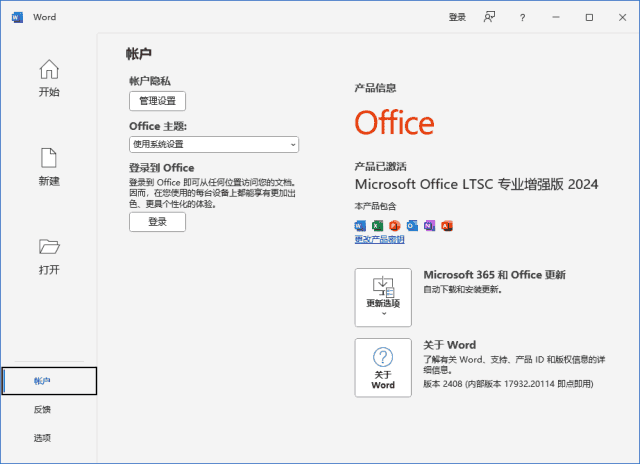The image size is (640, 464).
Task: Go to 打开 (Open) in sidebar
Action: coord(48,256)
